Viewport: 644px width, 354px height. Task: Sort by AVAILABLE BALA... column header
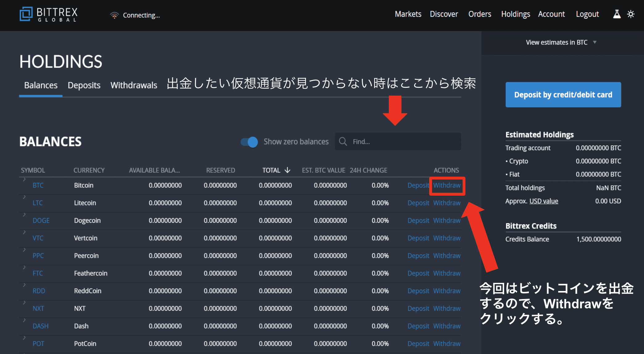coord(154,170)
